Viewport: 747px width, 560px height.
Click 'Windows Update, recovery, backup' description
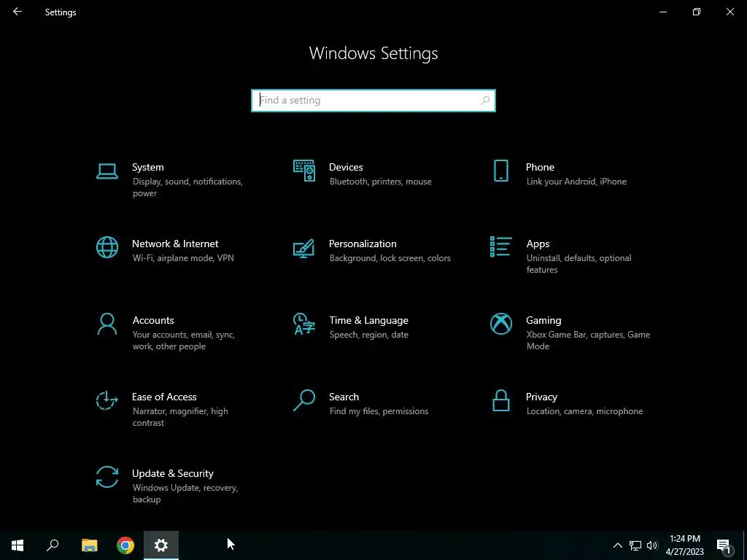185,494
